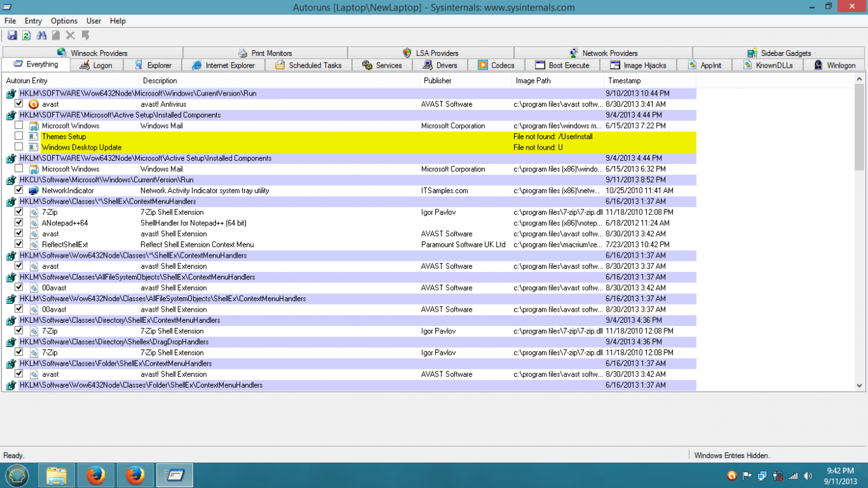Switch to the Drivers tab

point(440,65)
